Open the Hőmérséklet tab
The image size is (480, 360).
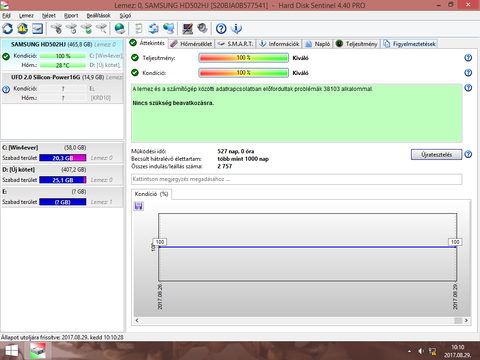192,44
